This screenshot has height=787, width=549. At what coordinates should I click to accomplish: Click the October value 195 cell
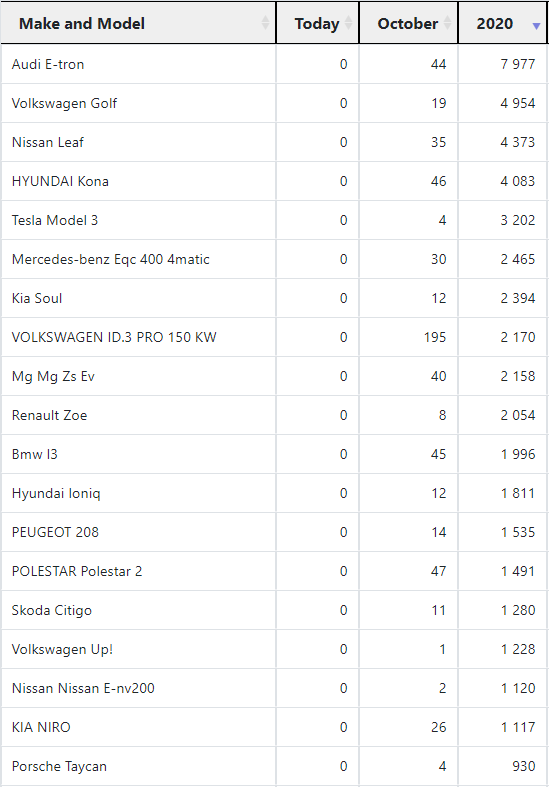tap(408, 337)
